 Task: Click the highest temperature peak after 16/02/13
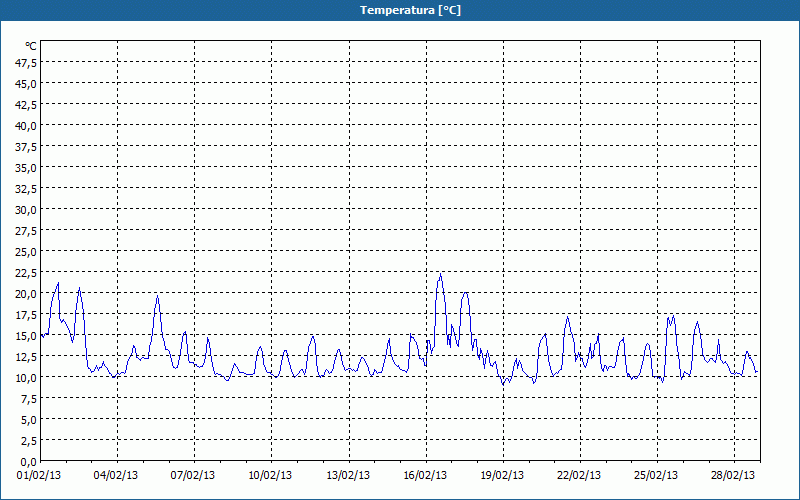pyautogui.click(x=440, y=274)
